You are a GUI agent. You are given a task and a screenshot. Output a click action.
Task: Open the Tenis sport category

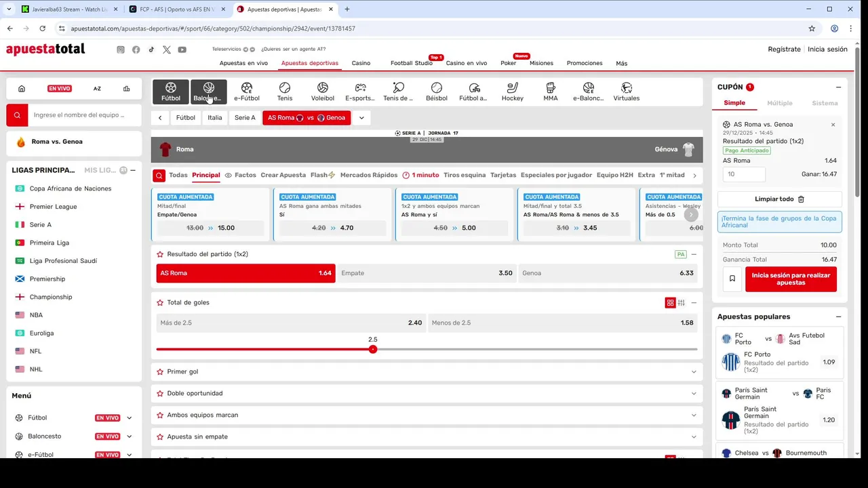point(285,91)
